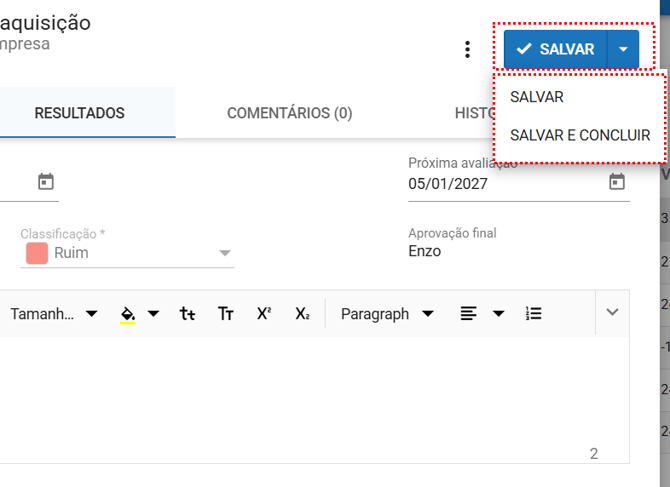The image size is (670, 487).
Task: Open calendar for Próxima avaliação date
Action: [617, 182]
